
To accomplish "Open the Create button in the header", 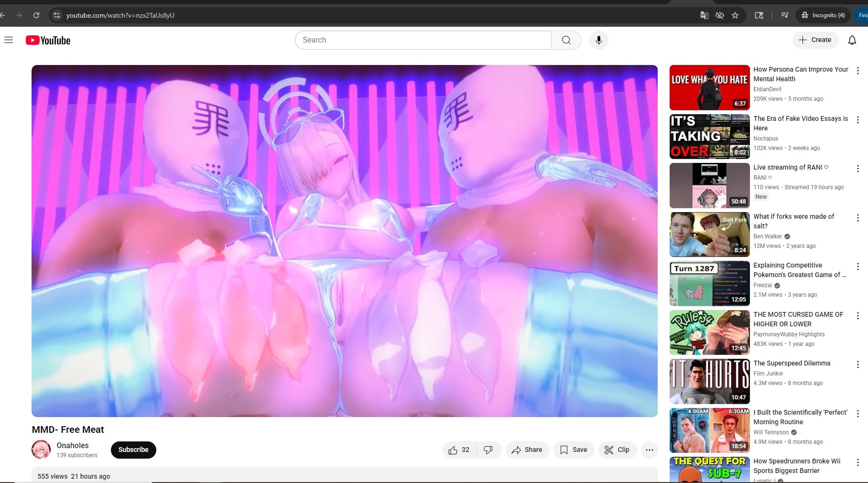I will pos(815,40).
